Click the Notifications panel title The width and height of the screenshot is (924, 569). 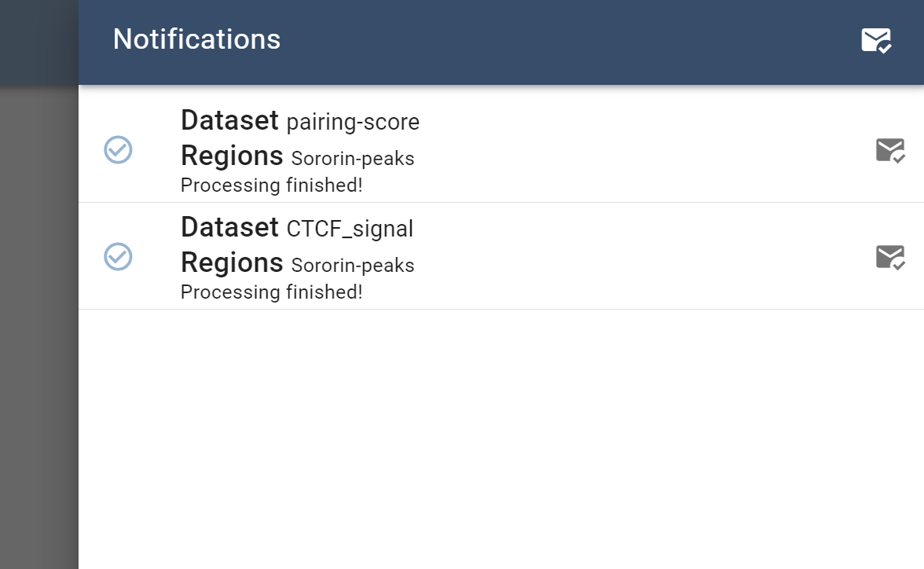point(196,39)
